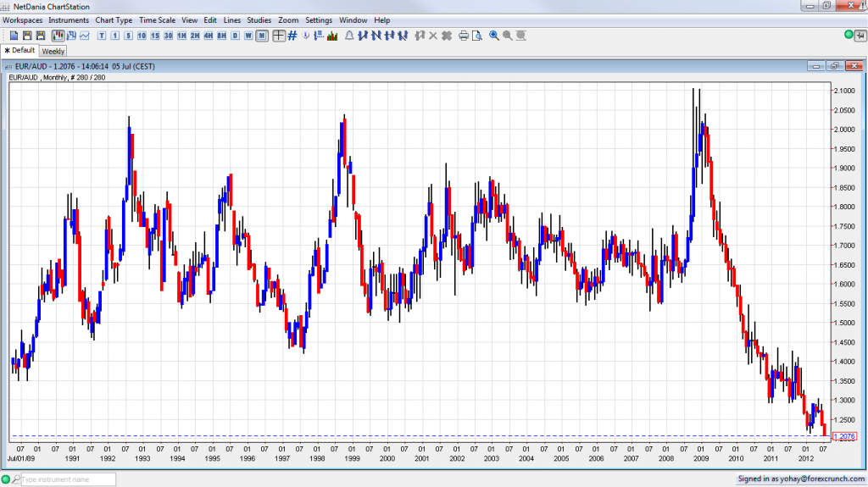
Task: Select the monthly M time scale
Action: 262,36
